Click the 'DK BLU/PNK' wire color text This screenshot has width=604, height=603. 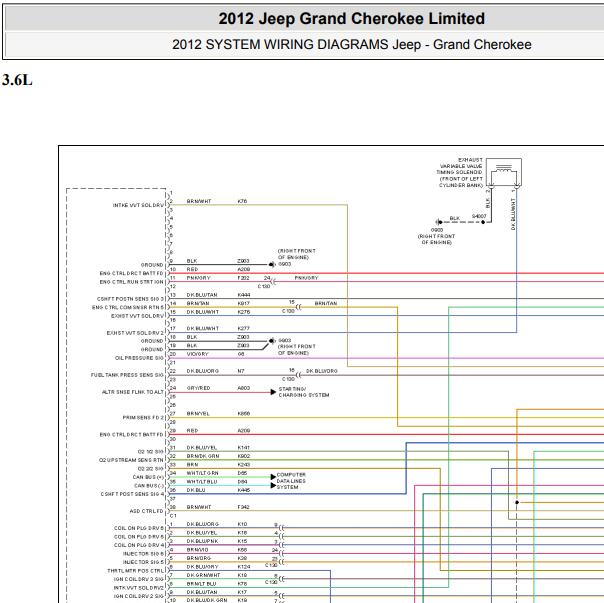(x=203, y=541)
